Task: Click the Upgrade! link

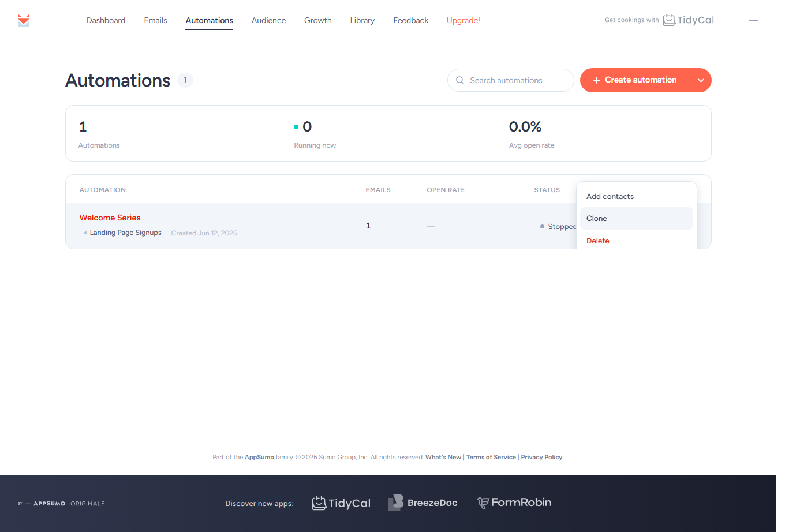Action: (463, 20)
